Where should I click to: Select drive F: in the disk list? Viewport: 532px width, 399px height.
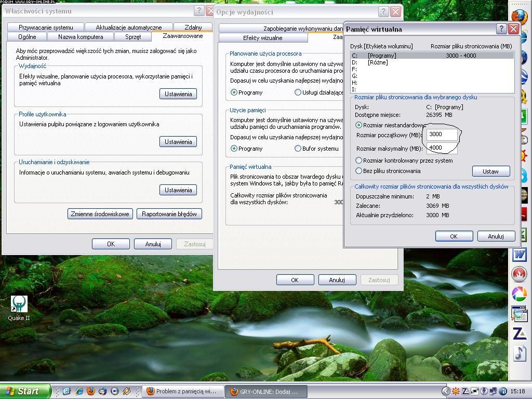click(x=432, y=69)
